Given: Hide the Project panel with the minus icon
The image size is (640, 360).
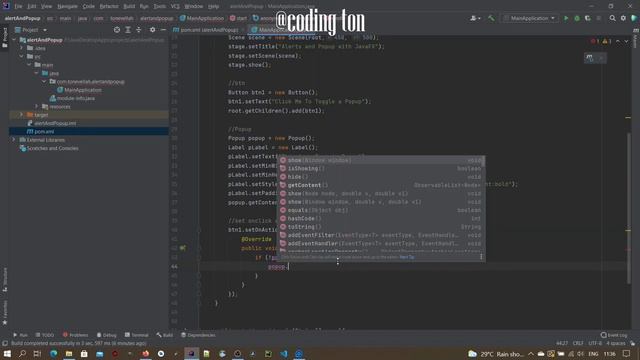Looking at the screenshot, I should (163, 30).
